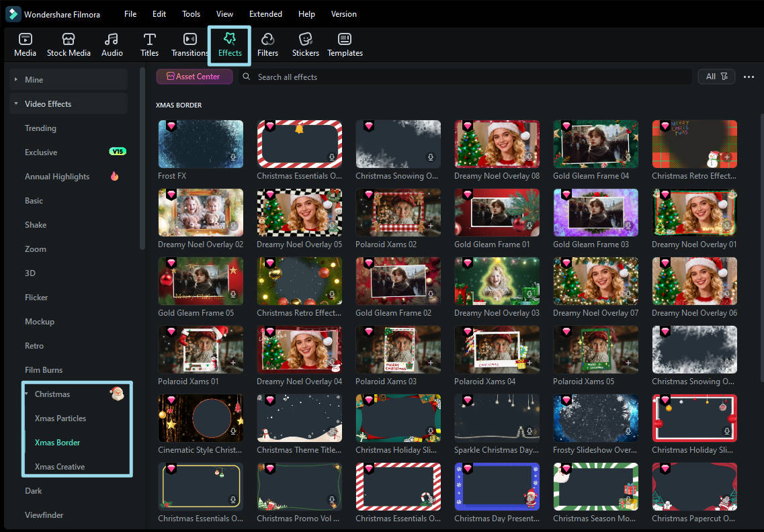Image resolution: width=764 pixels, height=532 pixels.
Task: Select the Film Burns category
Action: point(44,369)
